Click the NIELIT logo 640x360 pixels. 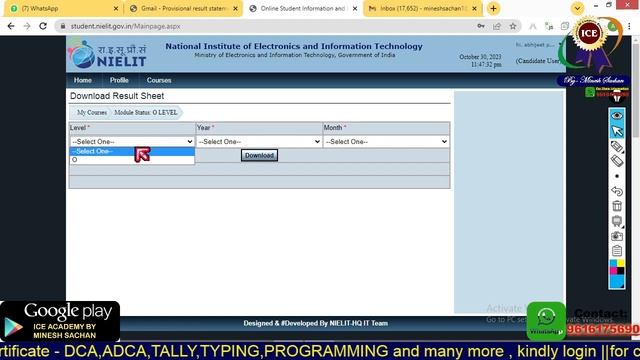(108, 54)
